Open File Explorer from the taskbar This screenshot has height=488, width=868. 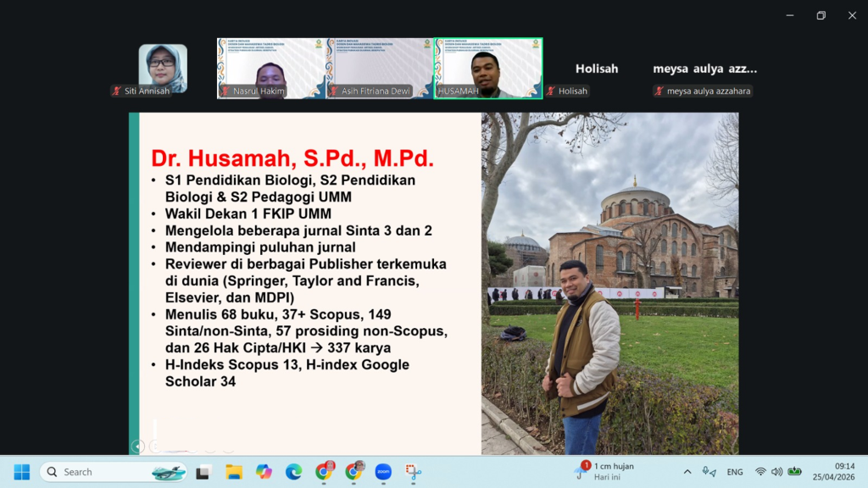pyautogui.click(x=234, y=472)
